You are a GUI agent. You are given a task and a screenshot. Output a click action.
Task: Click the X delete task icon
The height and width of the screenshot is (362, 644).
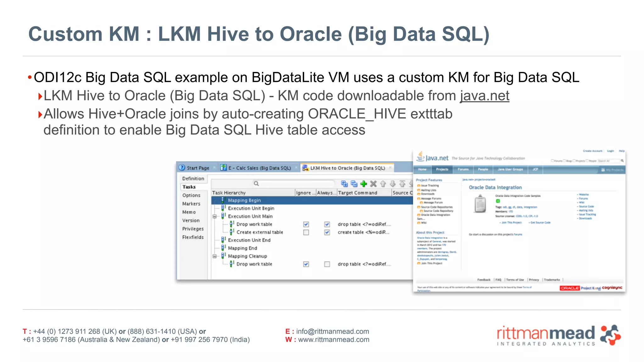click(x=373, y=184)
